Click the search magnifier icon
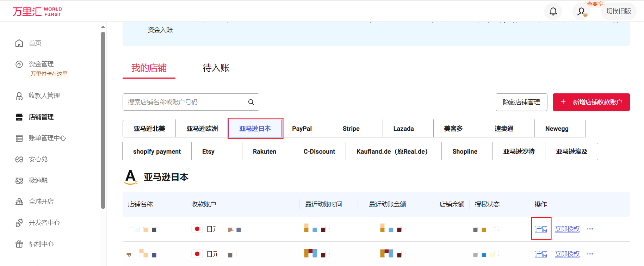This screenshot has width=644, height=266. tap(251, 102)
